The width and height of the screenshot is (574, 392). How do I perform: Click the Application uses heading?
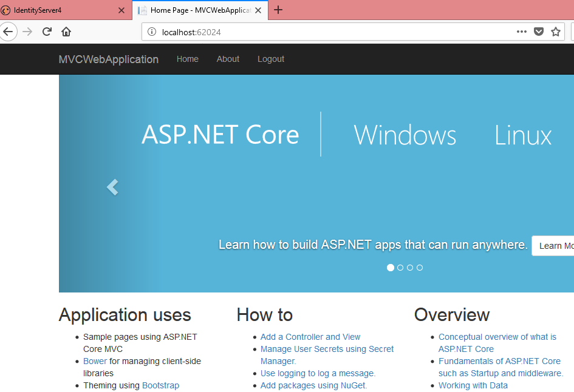125,315
